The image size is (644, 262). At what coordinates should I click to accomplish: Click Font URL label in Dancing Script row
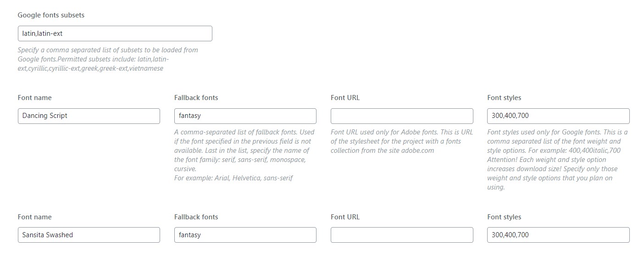[x=345, y=98]
